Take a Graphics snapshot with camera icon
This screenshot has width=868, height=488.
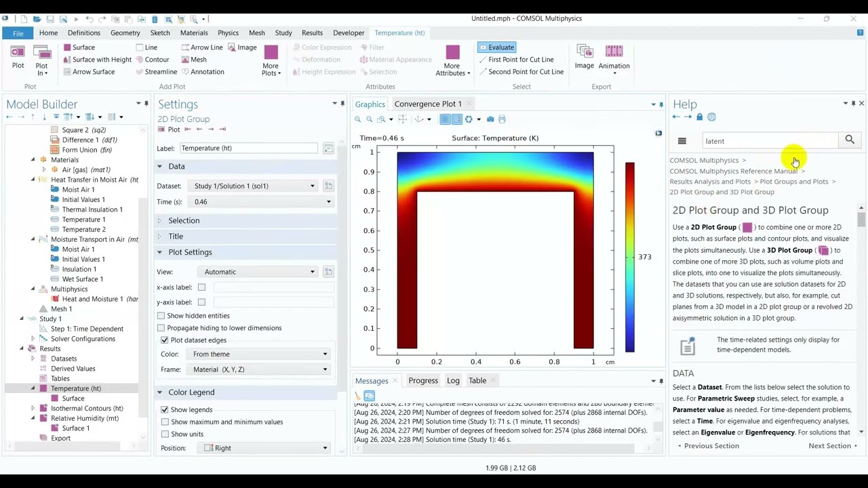tap(490, 119)
